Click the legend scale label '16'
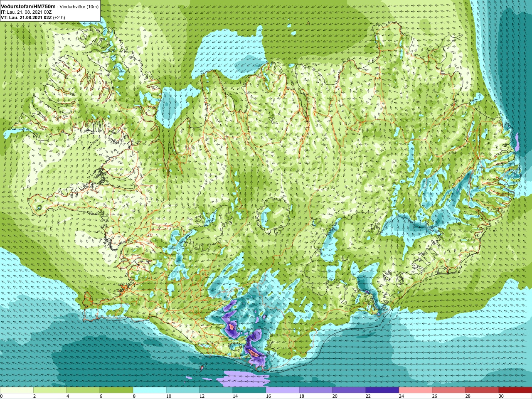Image resolution: width=532 pixels, height=399 pixels. [268, 396]
